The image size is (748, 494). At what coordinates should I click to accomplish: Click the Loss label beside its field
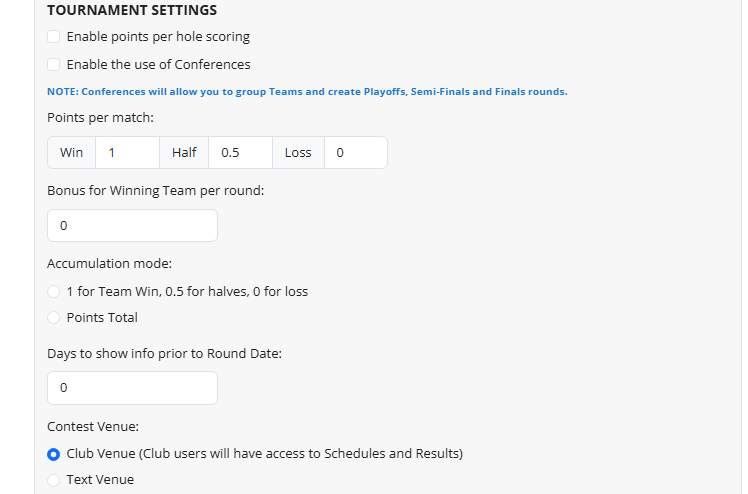click(x=298, y=153)
